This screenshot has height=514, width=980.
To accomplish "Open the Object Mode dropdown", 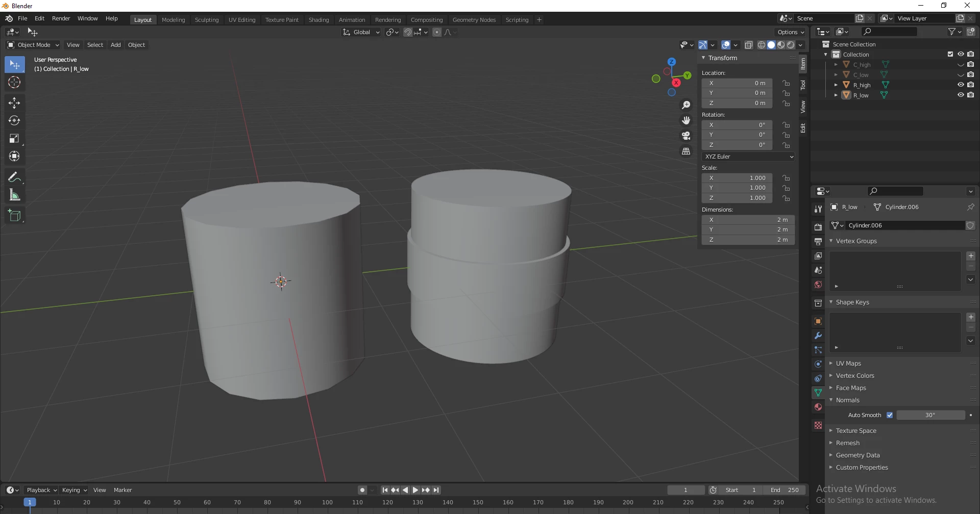I will pyautogui.click(x=33, y=45).
